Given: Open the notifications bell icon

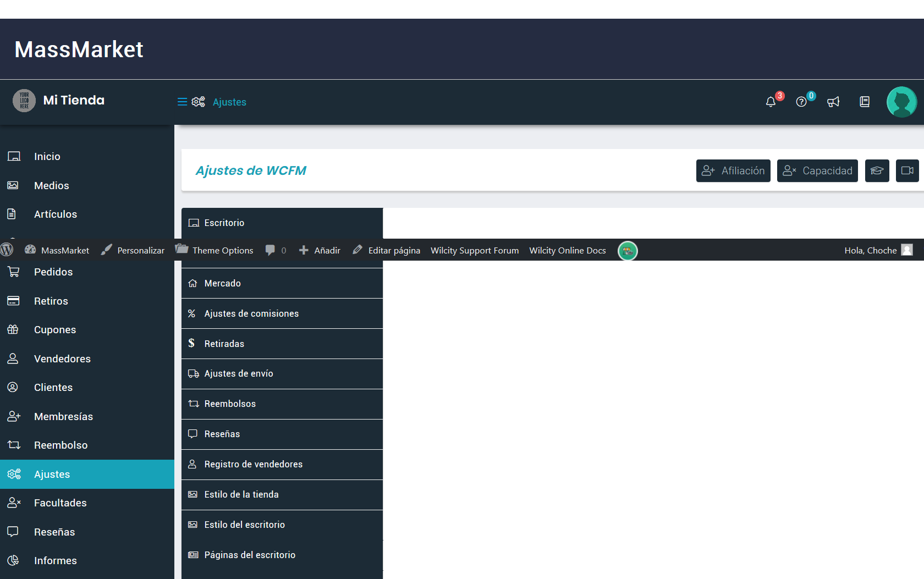Looking at the screenshot, I should [771, 102].
